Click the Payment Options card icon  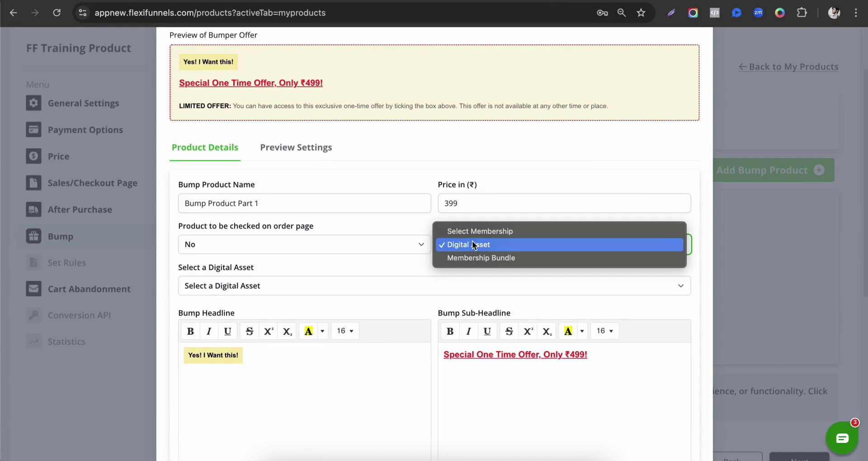tap(33, 130)
